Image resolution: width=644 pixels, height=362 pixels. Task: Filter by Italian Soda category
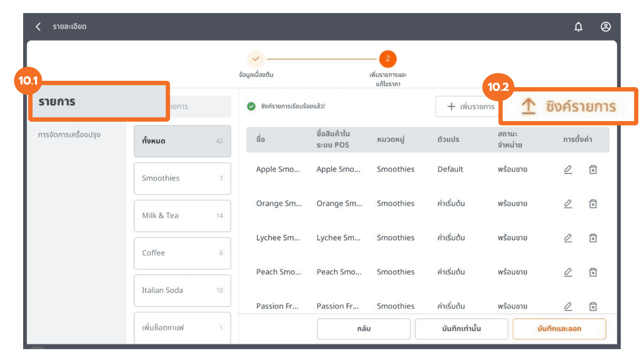(182, 291)
